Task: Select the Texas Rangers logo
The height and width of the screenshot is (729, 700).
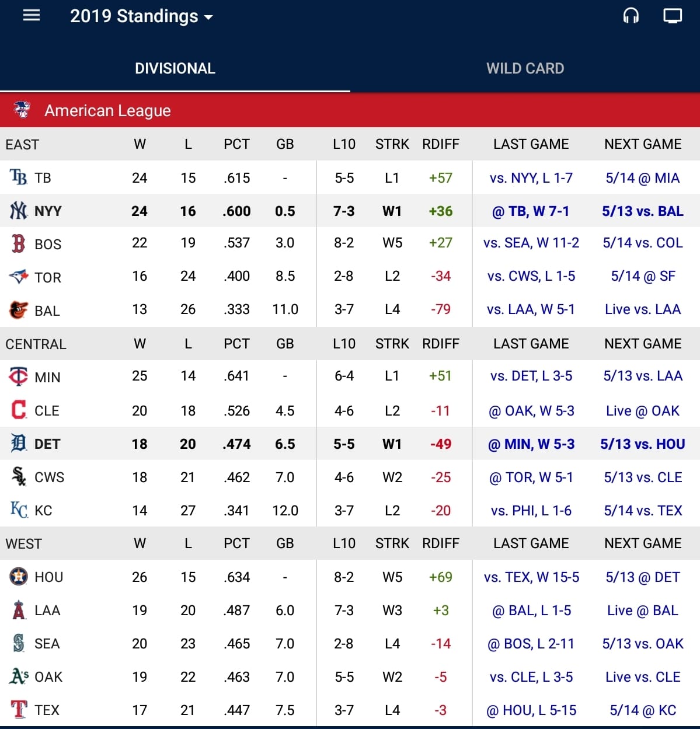Action: pyautogui.click(x=19, y=710)
